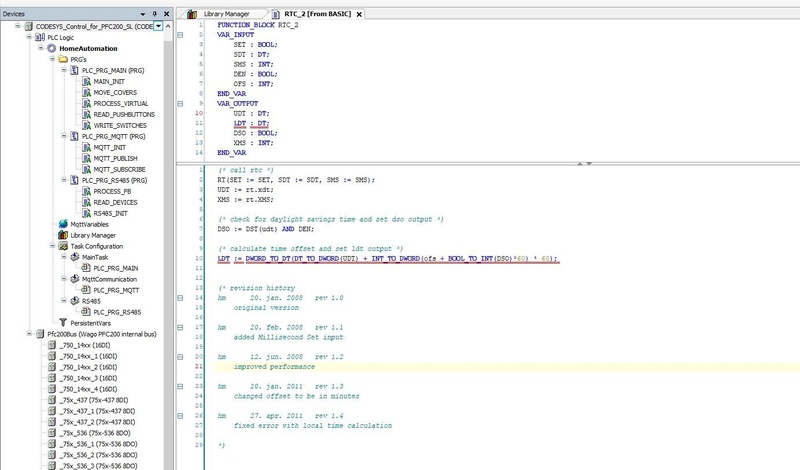
Task: Click the PersistentVars icon
Action: click(63, 323)
